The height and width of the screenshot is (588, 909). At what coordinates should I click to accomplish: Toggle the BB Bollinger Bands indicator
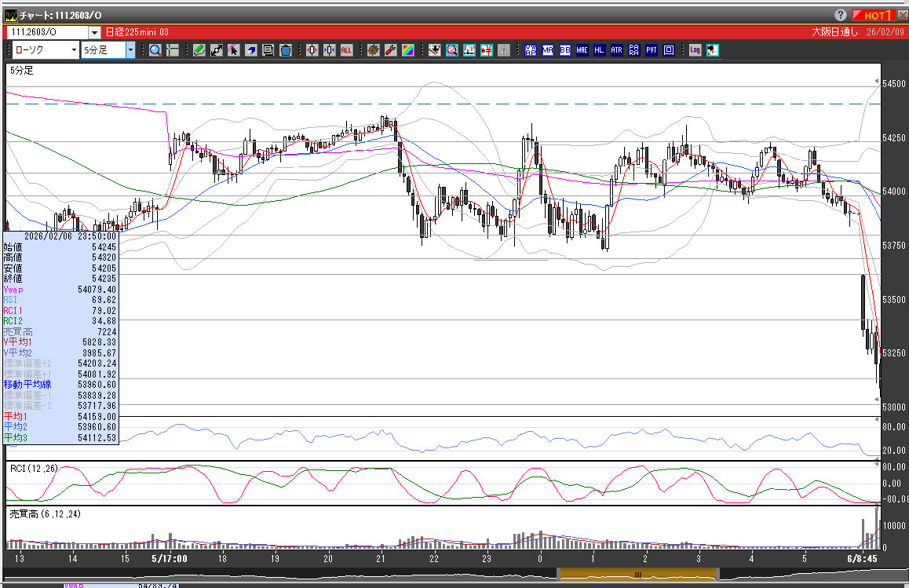coord(564,50)
